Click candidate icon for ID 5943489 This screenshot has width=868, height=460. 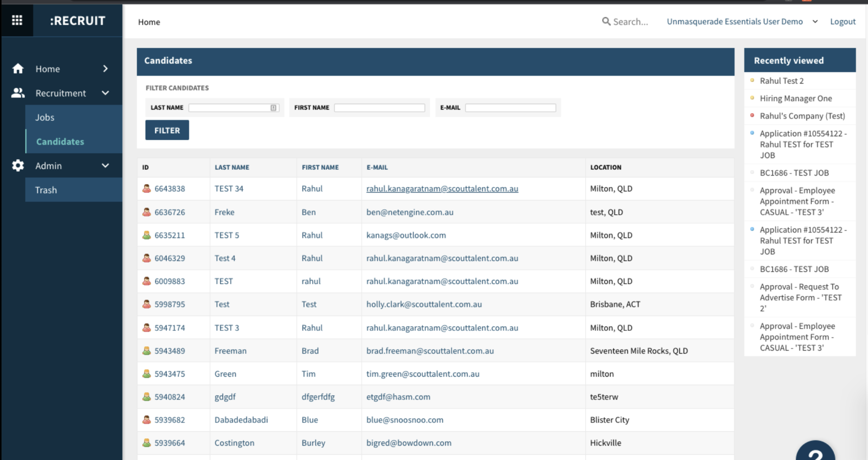[147, 351]
